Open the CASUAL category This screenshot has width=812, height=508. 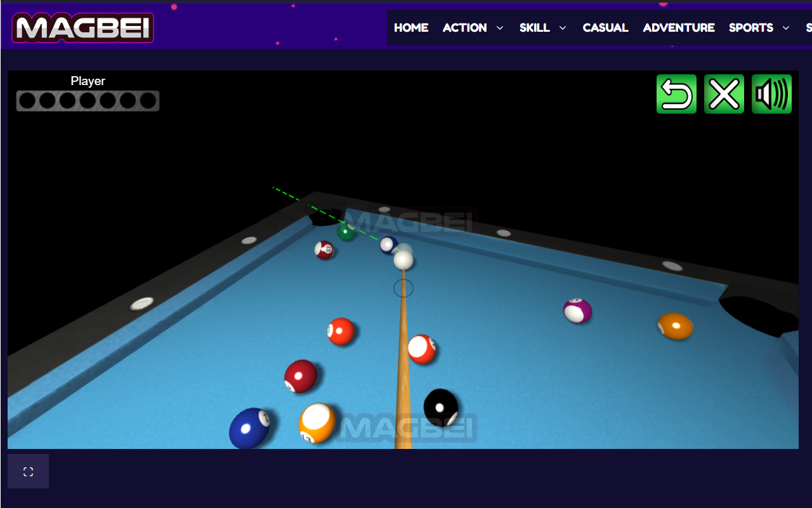(x=605, y=27)
